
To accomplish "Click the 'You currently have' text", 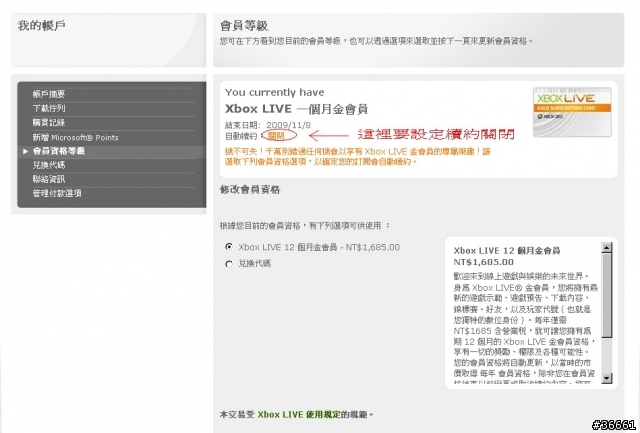I will (x=275, y=93).
